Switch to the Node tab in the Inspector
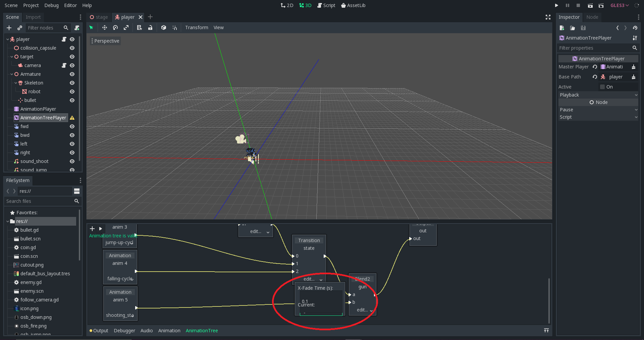Screen dimensions: 644x340 [x=592, y=17]
